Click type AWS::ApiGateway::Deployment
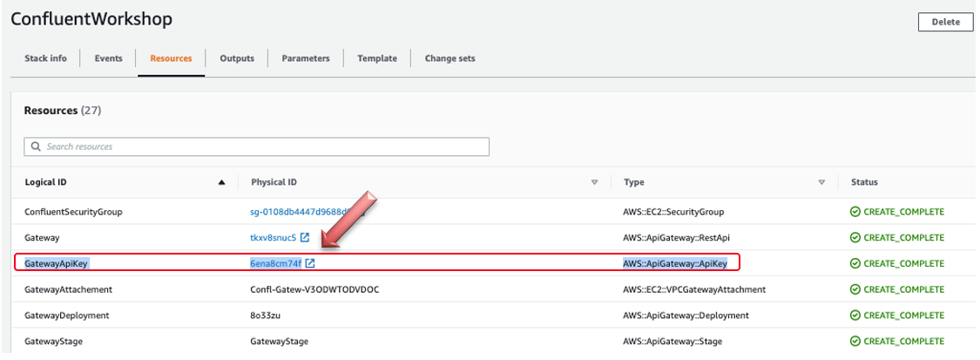This screenshot has height=360, width=980. (686, 316)
